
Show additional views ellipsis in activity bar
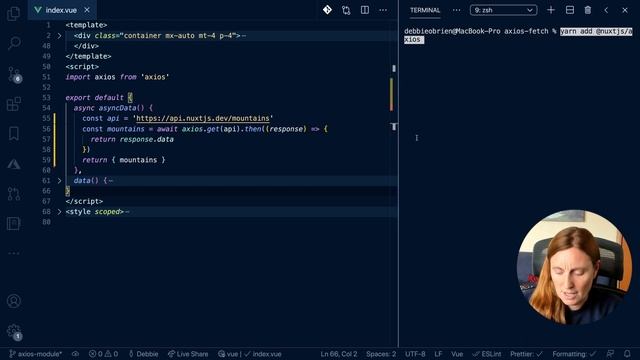[x=14, y=253]
